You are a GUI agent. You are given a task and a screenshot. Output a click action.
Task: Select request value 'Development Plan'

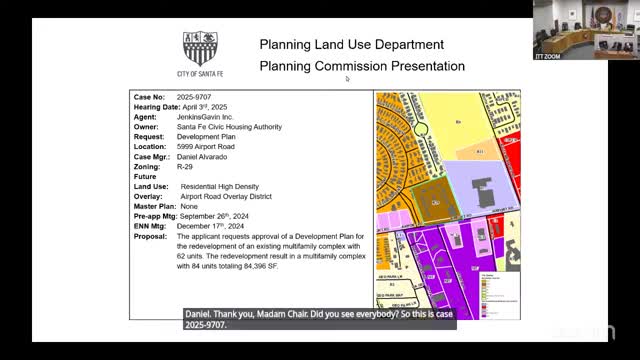click(x=206, y=137)
